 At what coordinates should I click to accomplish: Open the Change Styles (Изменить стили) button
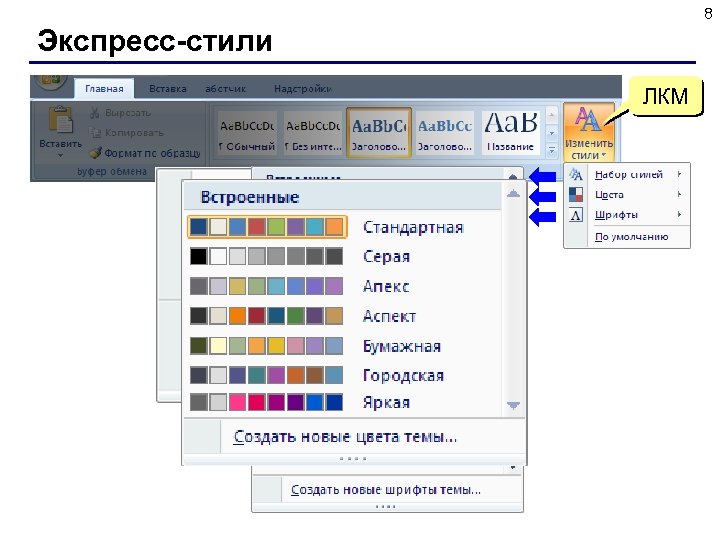click(x=589, y=132)
